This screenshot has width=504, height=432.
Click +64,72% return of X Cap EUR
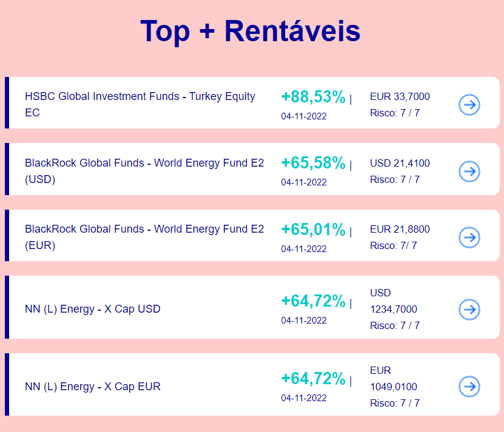point(314,379)
